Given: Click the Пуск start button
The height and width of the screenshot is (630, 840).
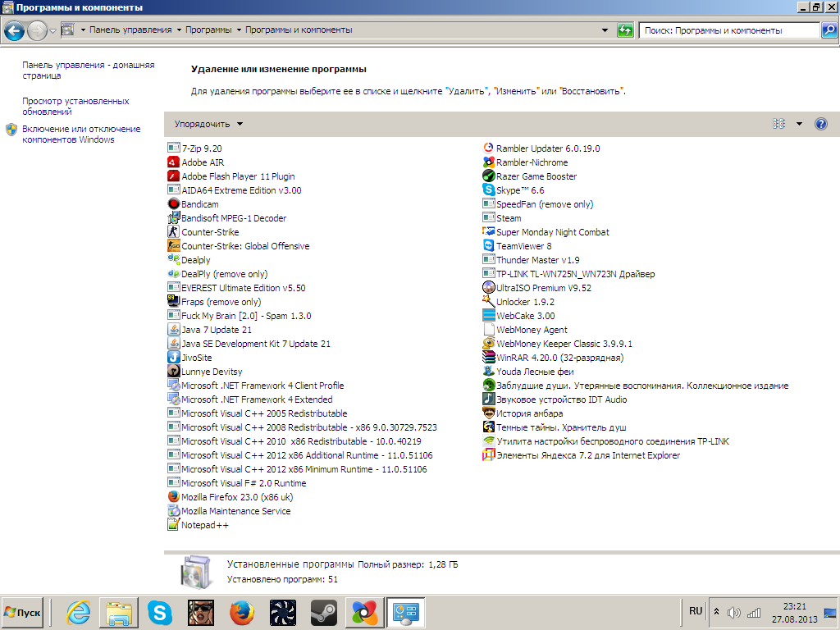Looking at the screenshot, I should pyautogui.click(x=22, y=612).
